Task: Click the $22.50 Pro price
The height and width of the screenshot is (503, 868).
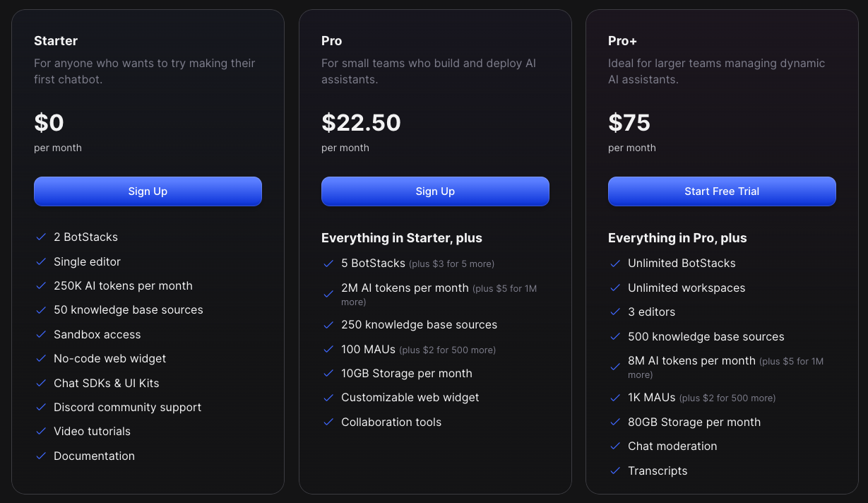Action: (x=361, y=123)
